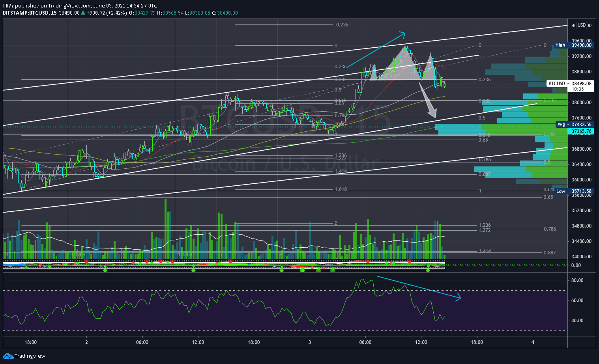Click the RSI 60.00 axis level
This screenshot has height=364, width=599.
point(577,301)
